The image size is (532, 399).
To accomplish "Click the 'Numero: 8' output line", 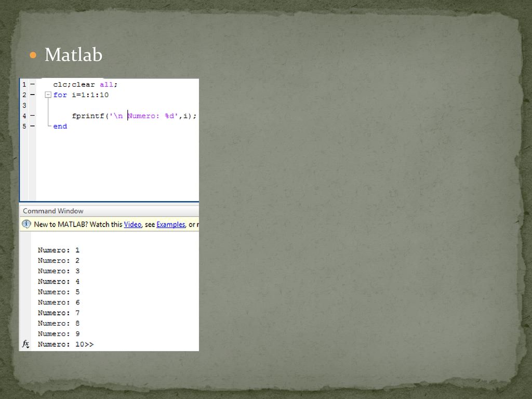I will point(59,323).
